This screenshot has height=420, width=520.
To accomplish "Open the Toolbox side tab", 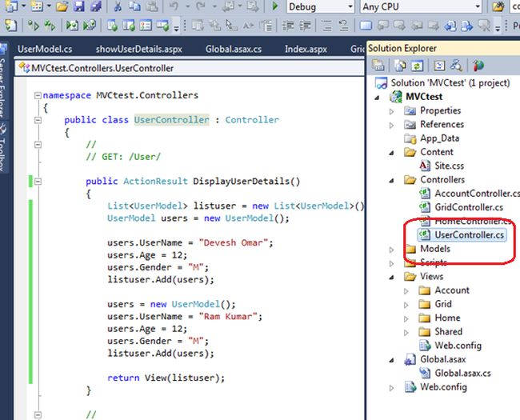I will (x=2, y=148).
